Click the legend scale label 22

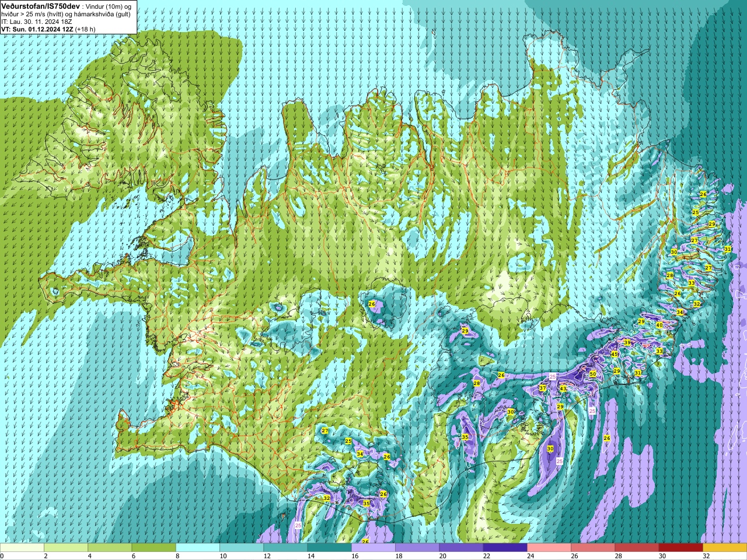[x=487, y=556]
